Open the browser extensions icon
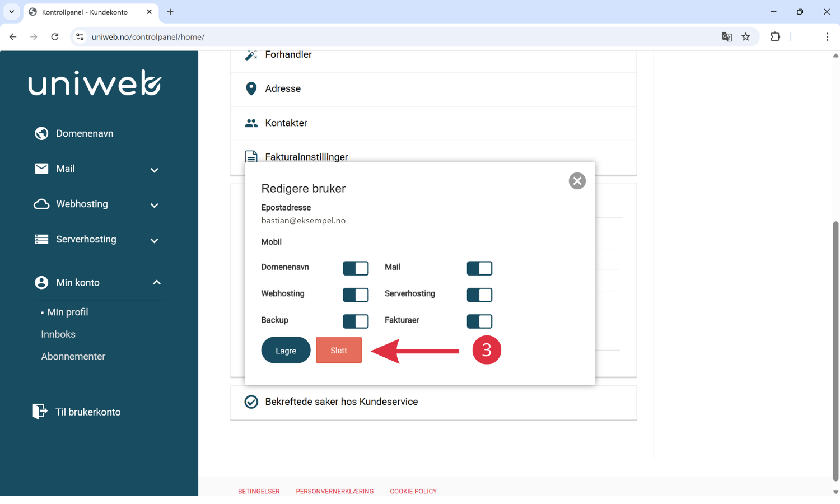Viewport: 840px width, 504px height. point(775,37)
